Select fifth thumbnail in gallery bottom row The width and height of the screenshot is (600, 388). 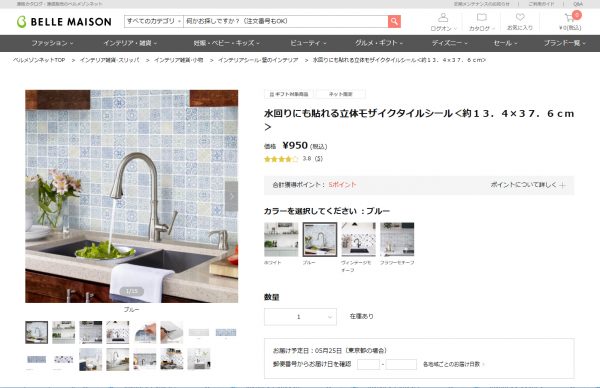click(145, 359)
